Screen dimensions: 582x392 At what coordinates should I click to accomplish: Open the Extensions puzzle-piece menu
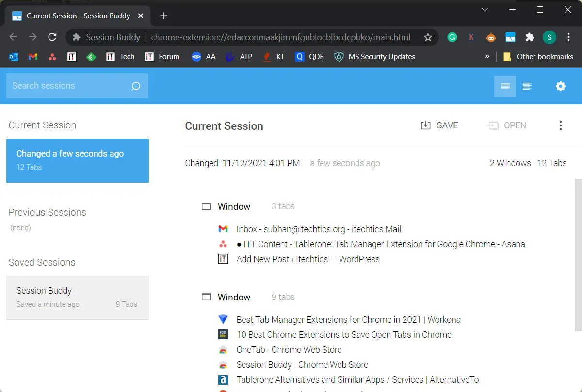tap(530, 37)
